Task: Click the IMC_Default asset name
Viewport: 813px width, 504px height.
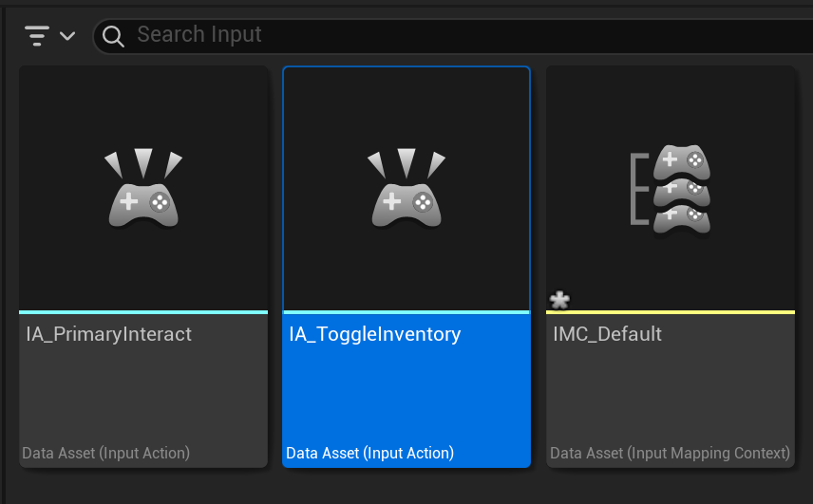Action: point(608,334)
